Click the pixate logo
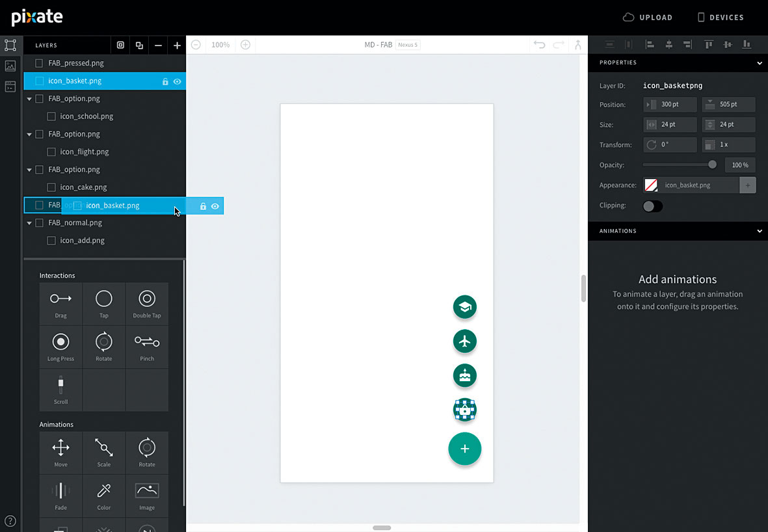768x532 pixels. 37,17
